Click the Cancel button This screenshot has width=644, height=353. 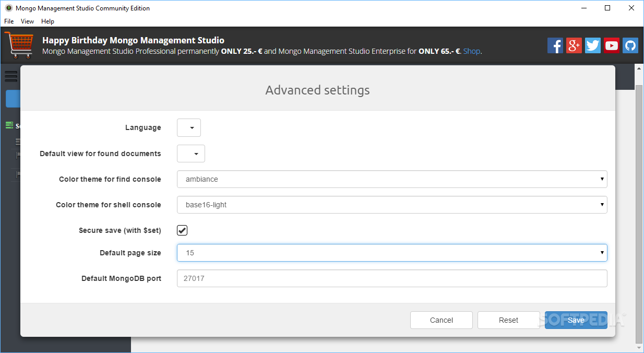click(442, 320)
